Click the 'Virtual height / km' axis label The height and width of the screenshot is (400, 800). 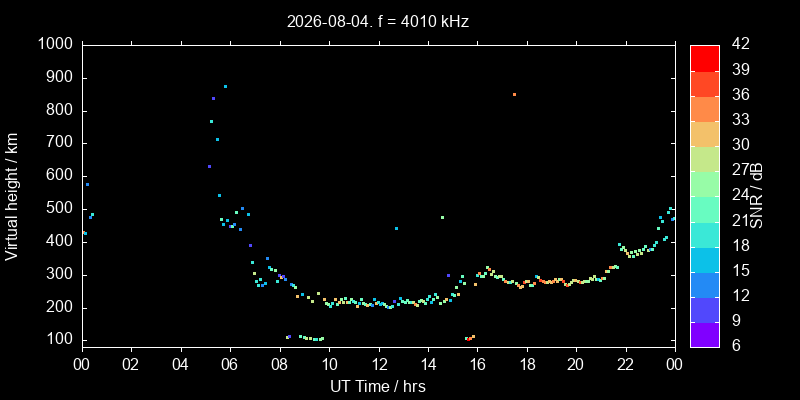(12, 197)
